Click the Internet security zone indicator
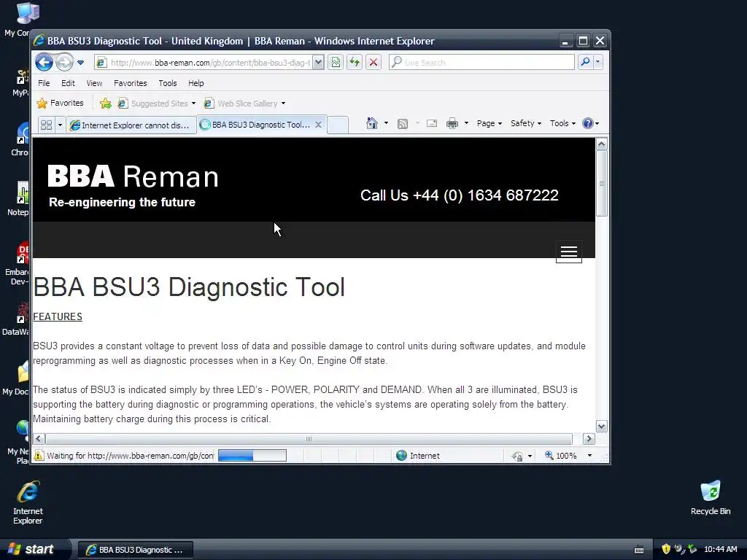 point(418,456)
